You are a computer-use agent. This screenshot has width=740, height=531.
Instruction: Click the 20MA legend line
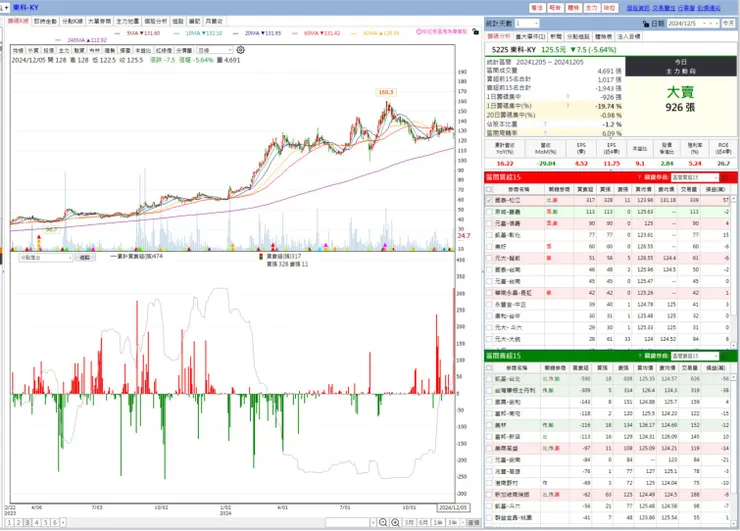257,34
